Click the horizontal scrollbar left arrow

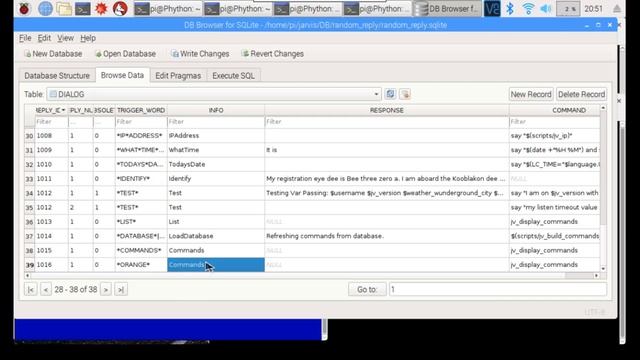click(x=27, y=276)
